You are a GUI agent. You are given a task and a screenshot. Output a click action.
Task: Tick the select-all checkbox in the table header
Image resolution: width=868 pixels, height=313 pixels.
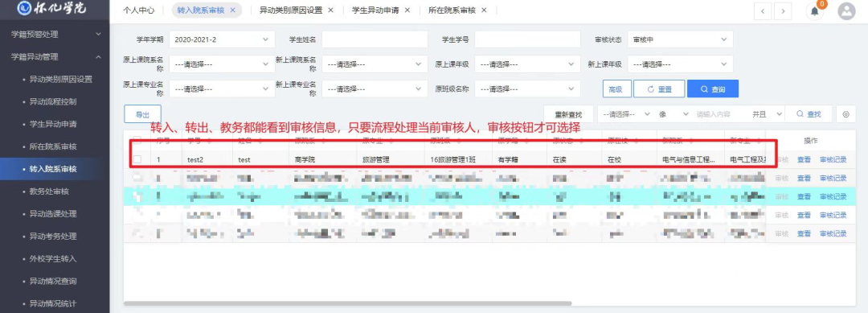tap(137, 141)
